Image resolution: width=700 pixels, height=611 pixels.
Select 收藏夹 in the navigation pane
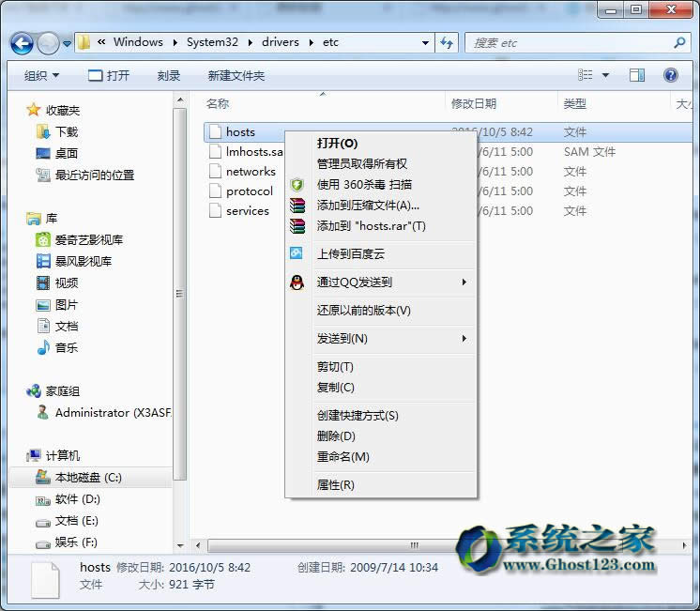[53, 110]
